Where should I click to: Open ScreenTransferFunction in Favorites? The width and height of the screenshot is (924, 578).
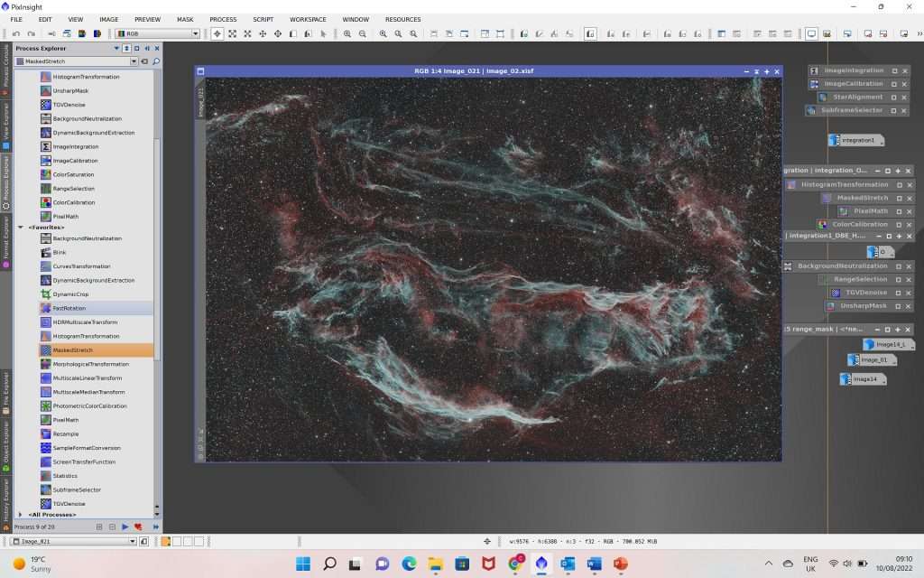point(84,462)
